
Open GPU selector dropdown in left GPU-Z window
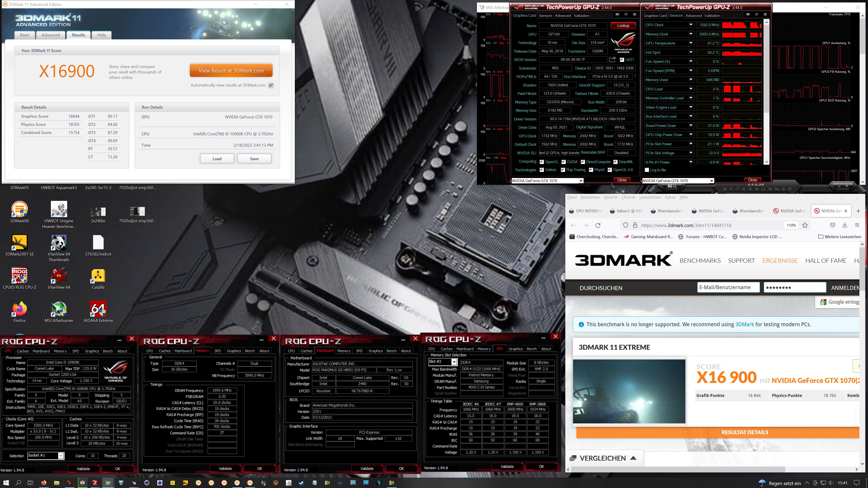coord(581,181)
